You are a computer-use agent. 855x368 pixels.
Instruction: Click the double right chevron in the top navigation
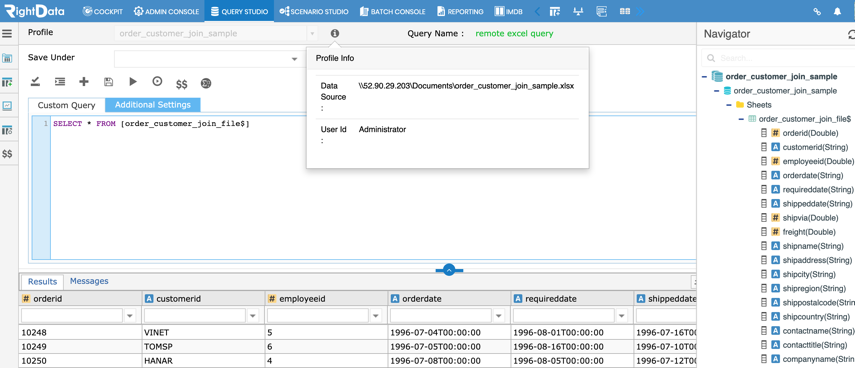641,11
